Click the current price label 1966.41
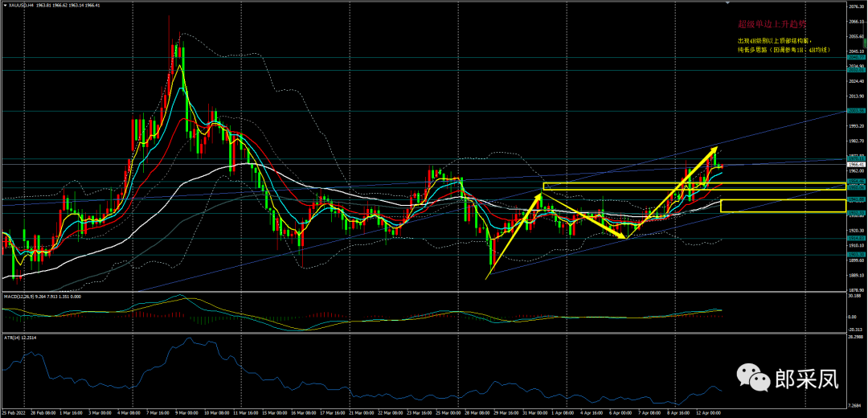 tap(855, 164)
